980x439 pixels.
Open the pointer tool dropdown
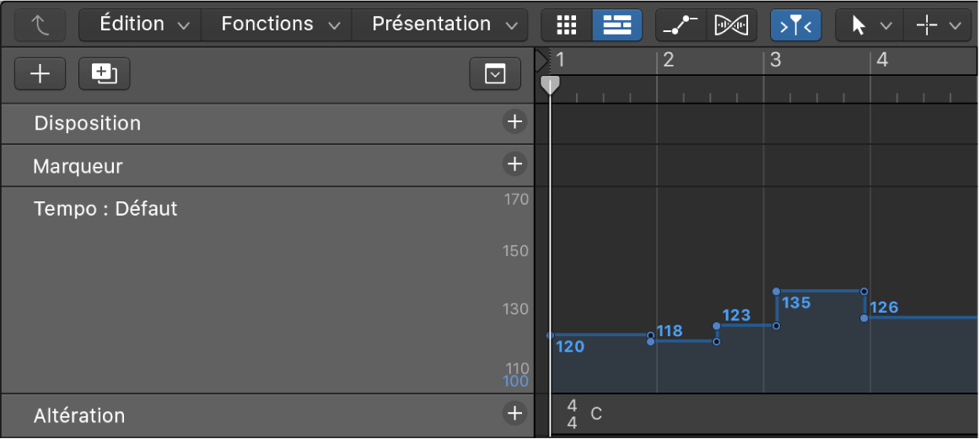tap(870, 25)
